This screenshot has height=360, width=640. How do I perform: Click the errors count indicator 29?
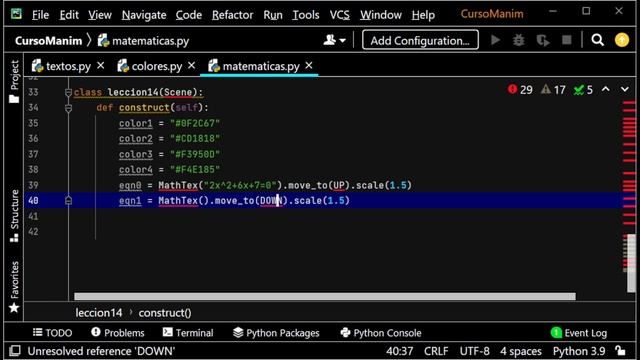click(x=520, y=89)
